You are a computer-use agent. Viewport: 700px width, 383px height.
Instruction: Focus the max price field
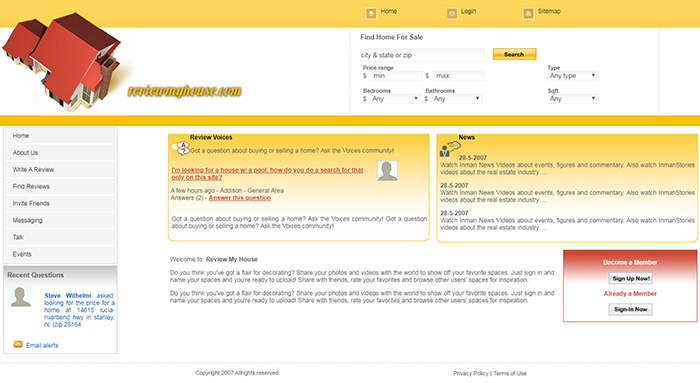(458, 76)
